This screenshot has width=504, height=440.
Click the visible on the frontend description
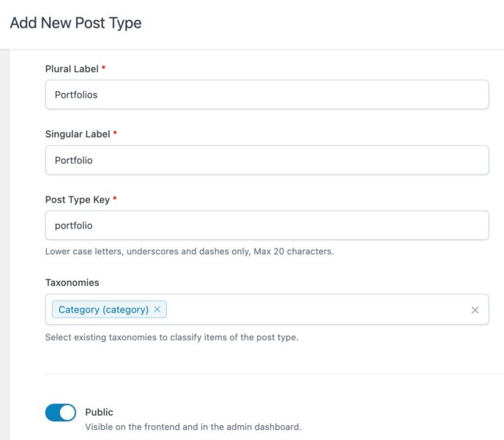[193, 427]
